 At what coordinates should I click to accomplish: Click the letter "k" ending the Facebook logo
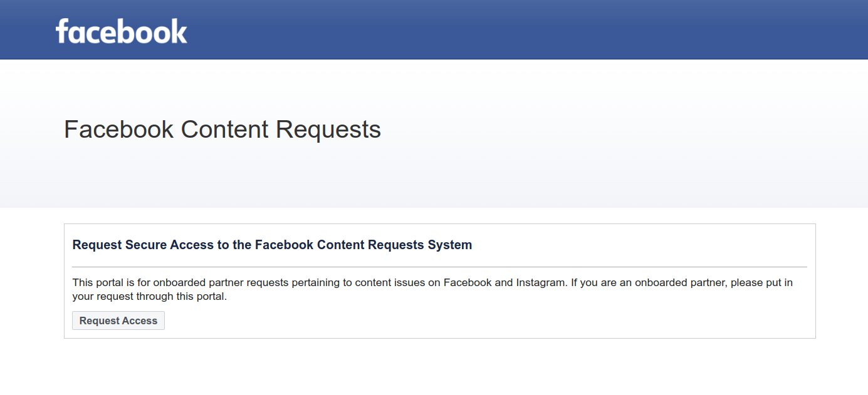(x=180, y=31)
